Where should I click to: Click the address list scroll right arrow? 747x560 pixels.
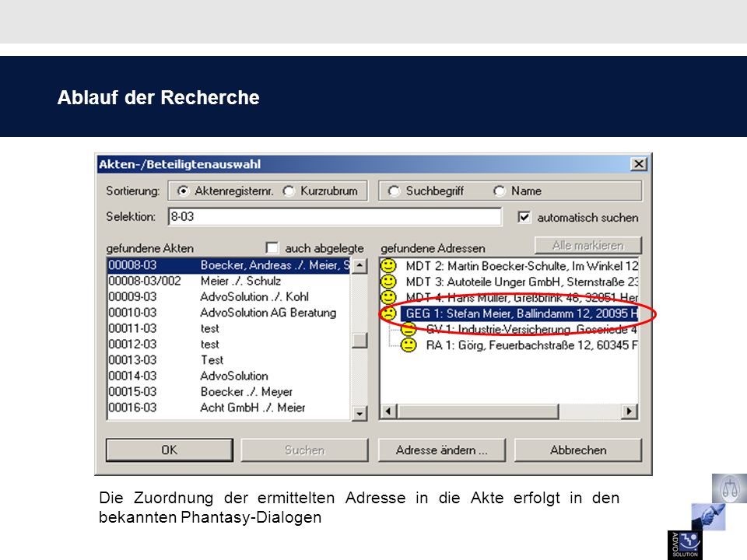click(630, 411)
